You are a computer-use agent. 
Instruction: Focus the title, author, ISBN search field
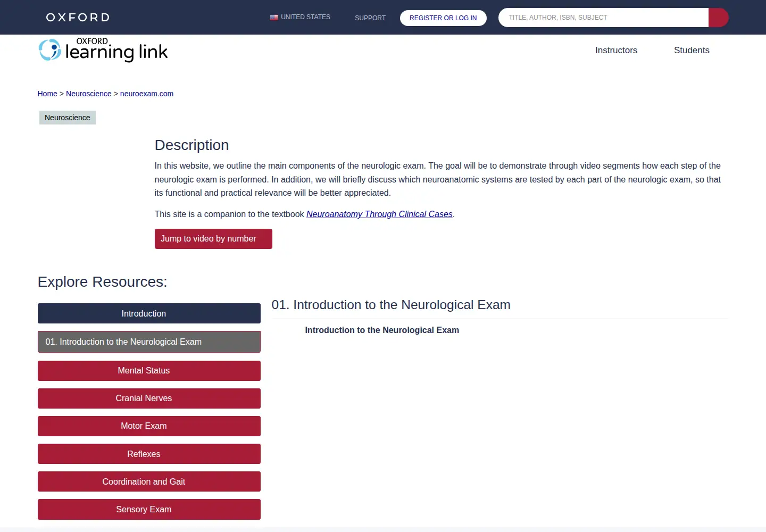[603, 18]
